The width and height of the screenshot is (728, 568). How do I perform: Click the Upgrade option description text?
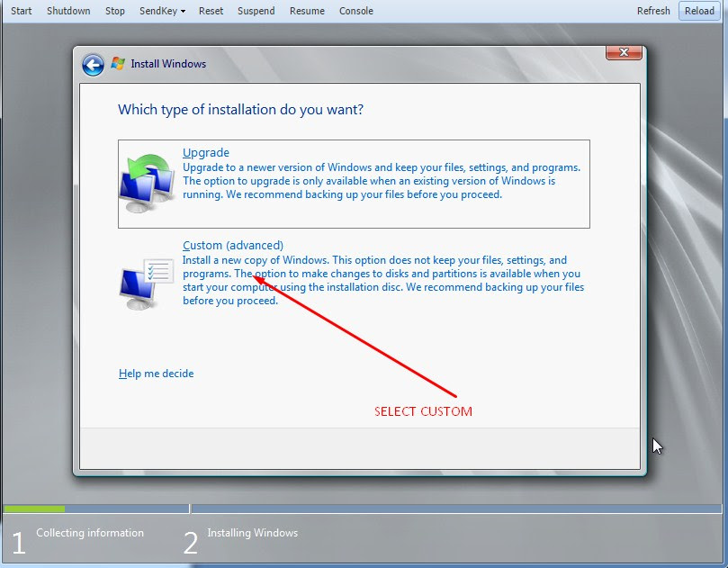382,181
